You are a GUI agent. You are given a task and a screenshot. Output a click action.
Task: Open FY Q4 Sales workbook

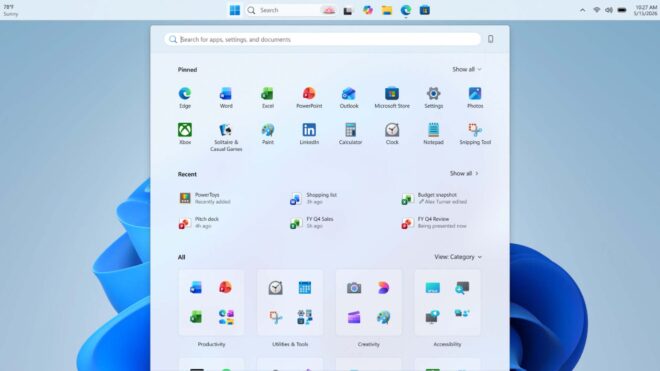coord(312,222)
